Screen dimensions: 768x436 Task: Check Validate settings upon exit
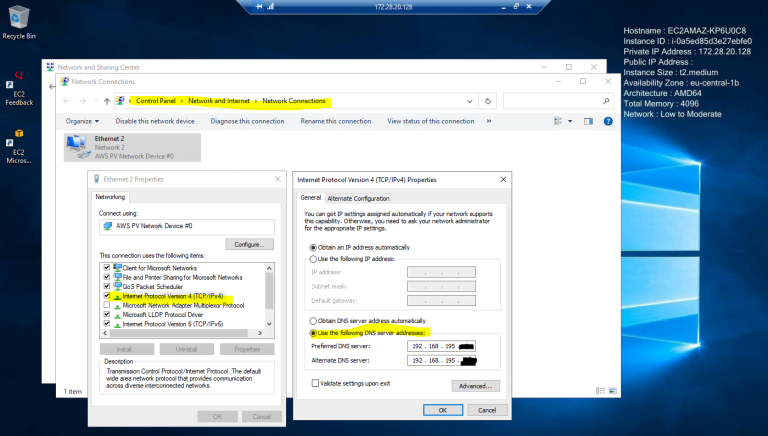pos(315,383)
